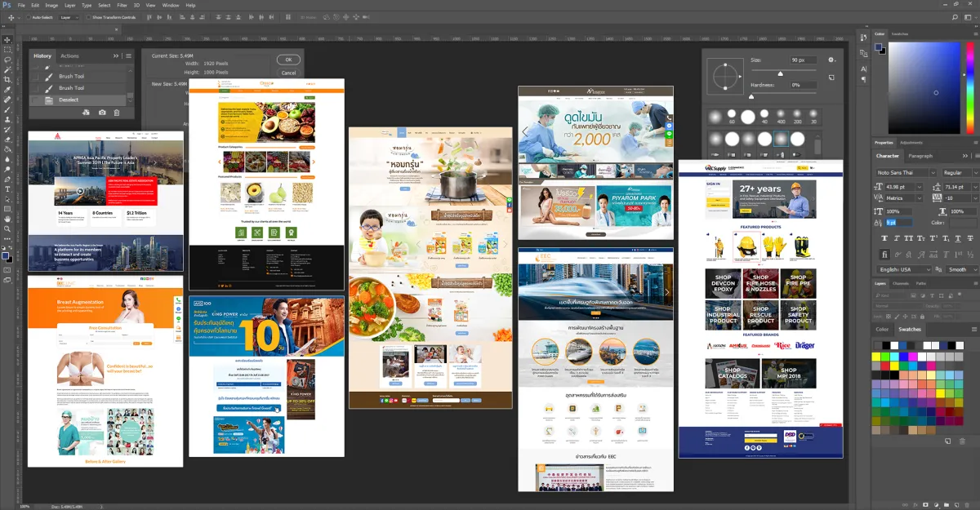Create a new history snapshot with camera icon
Image resolution: width=980 pixels, height=510 pixels.
pos(102,113)
